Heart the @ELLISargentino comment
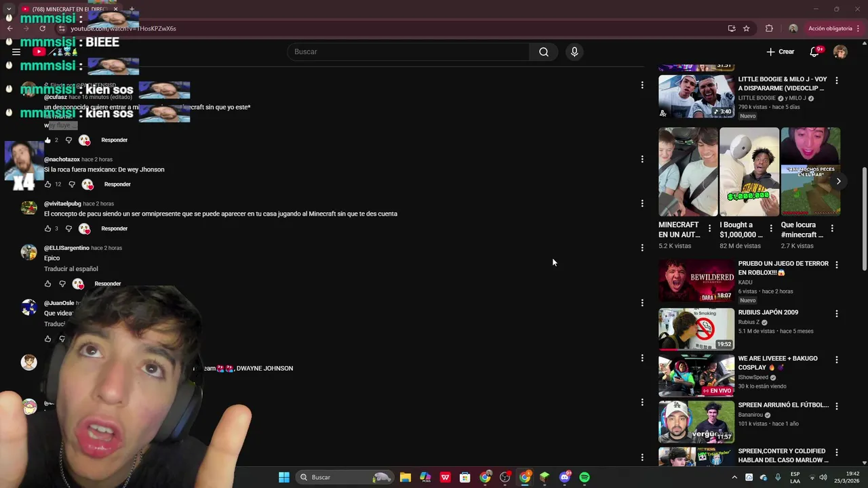Viewport: 868px width, 488px height. tap(78, 284)
